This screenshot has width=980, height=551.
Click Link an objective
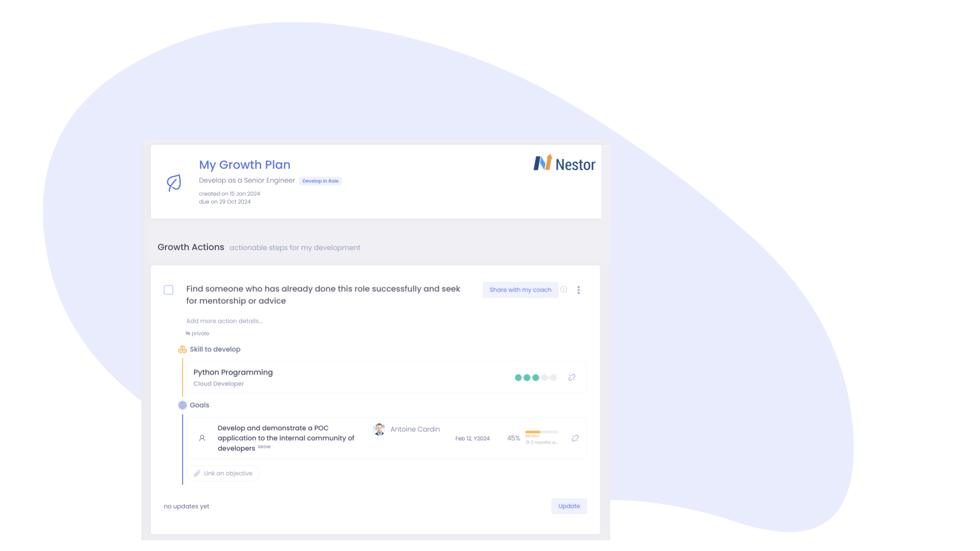[223, 473]
